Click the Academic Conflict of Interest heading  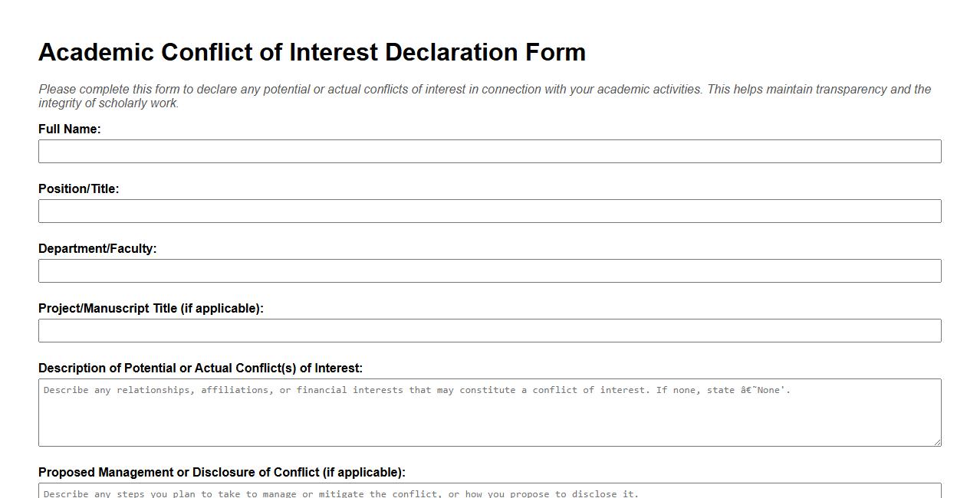tap(311, 52)
